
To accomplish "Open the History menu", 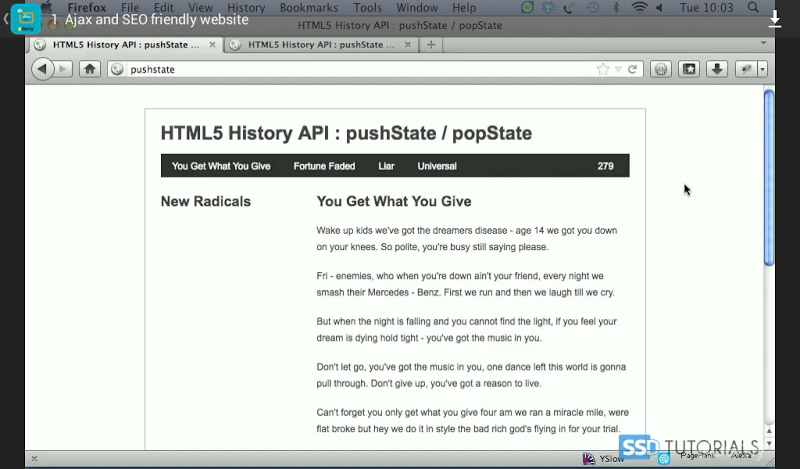I will tap(246, 8).
